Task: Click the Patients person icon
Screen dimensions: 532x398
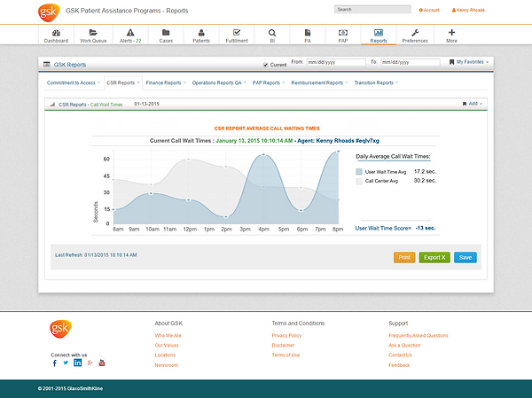Action: point(201,33)
